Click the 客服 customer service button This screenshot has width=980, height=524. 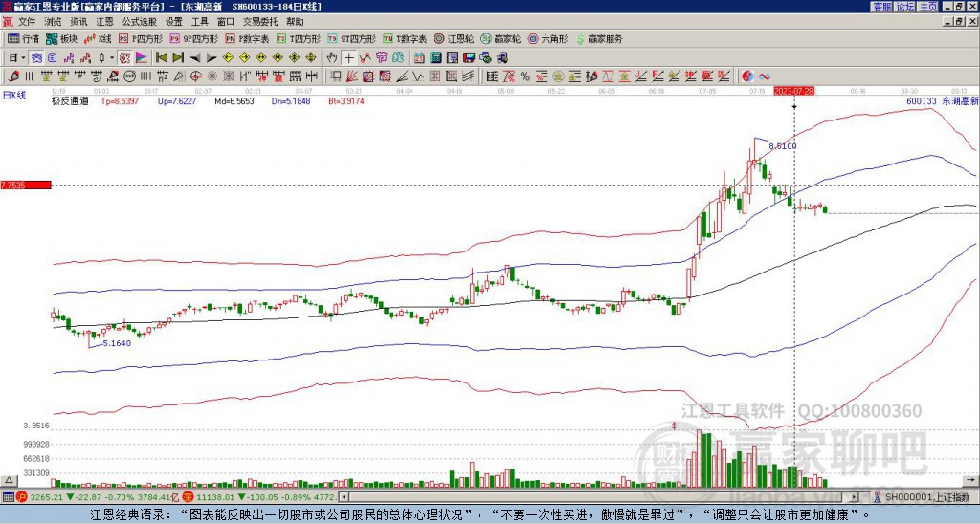click(x=881, y=7)
